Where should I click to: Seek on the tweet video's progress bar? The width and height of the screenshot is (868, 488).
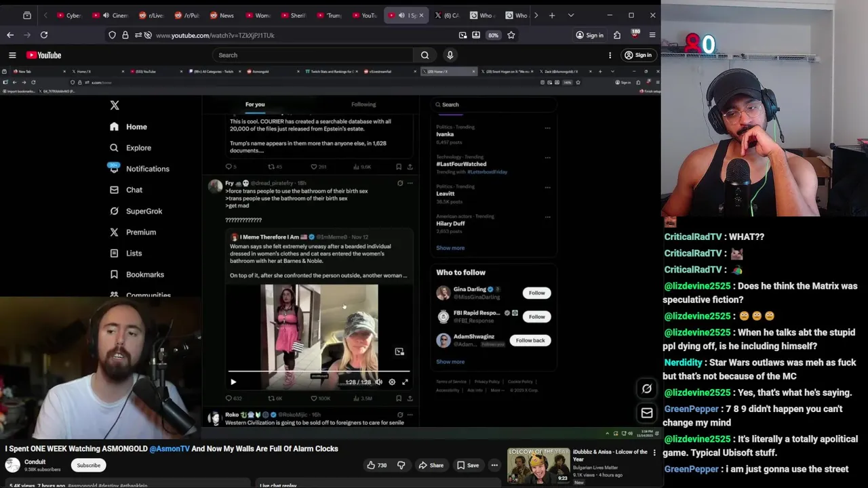click(319, 372)
